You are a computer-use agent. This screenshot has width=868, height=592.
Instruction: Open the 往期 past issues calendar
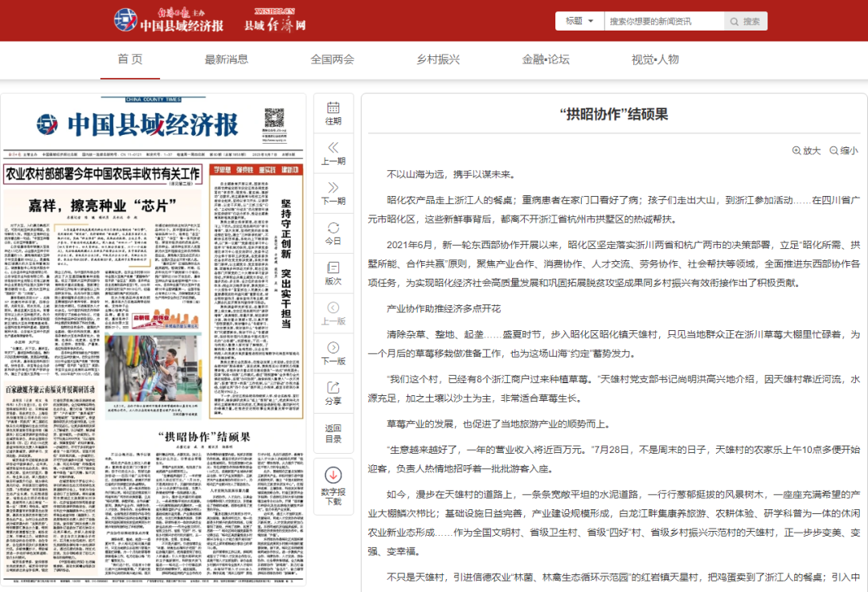tap(334, 113)
